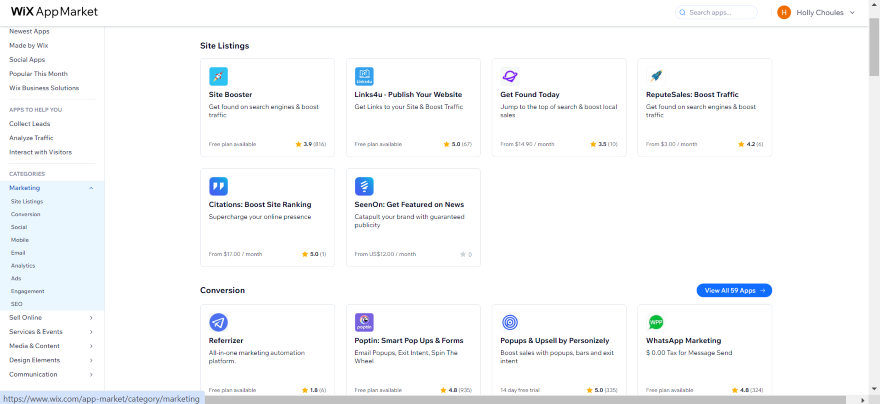Open Links4u - Publish Your Website title
The image size is (880, 404).
(x=409, y=94)
